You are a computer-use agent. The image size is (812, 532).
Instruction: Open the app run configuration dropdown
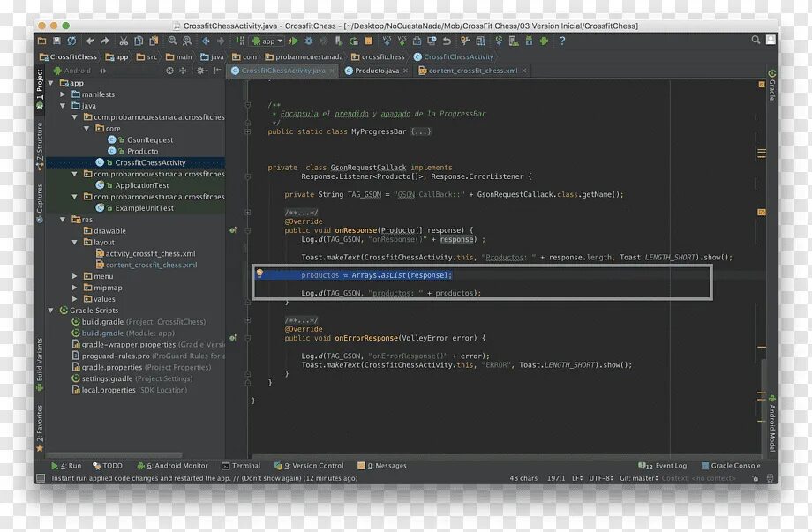(x=267, y=41)
